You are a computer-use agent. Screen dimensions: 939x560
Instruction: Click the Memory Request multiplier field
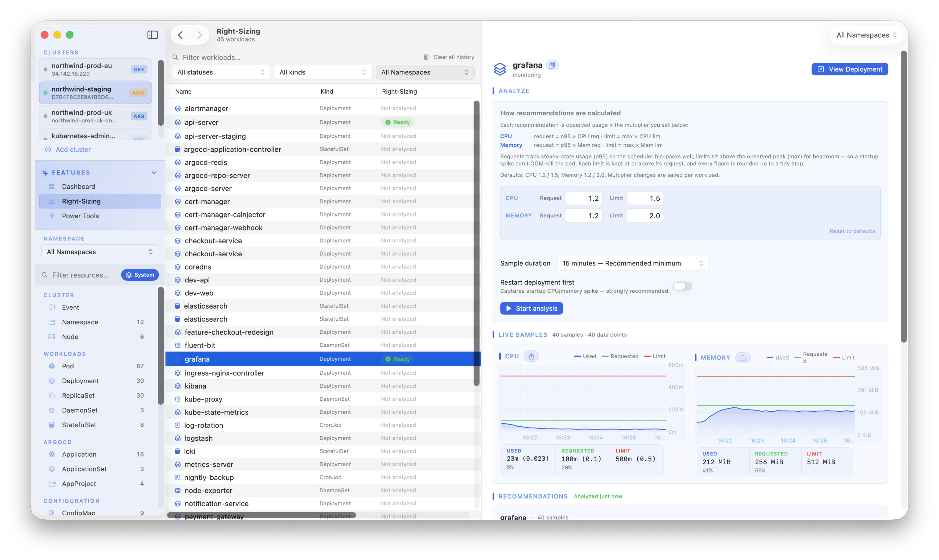pyautogui.click(x=584, y=215)
